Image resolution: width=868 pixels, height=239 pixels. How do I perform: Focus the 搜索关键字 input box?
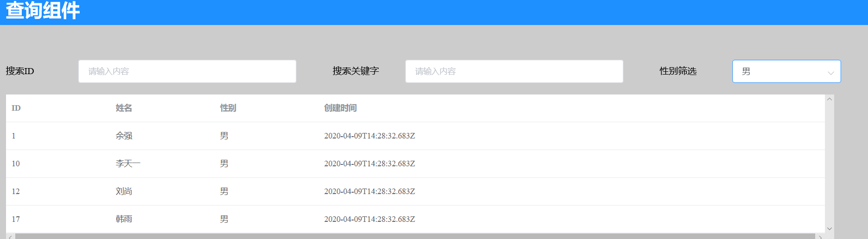click(514, 71)
